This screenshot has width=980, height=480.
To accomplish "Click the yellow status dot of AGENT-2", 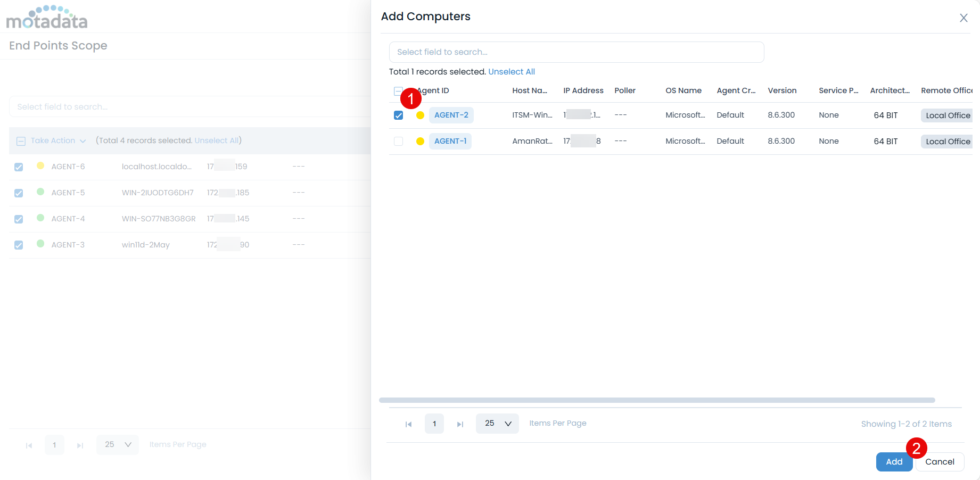I will coord(420,115).
